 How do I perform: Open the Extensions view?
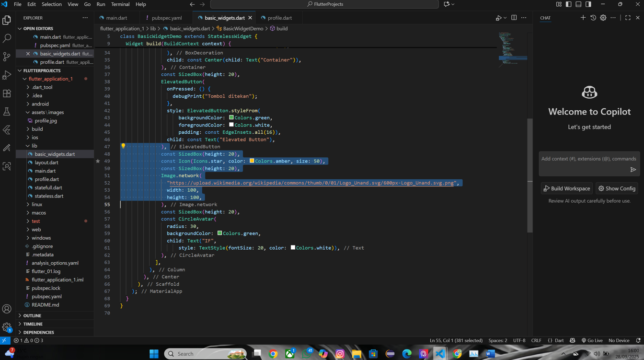click(x=7, y=93)
